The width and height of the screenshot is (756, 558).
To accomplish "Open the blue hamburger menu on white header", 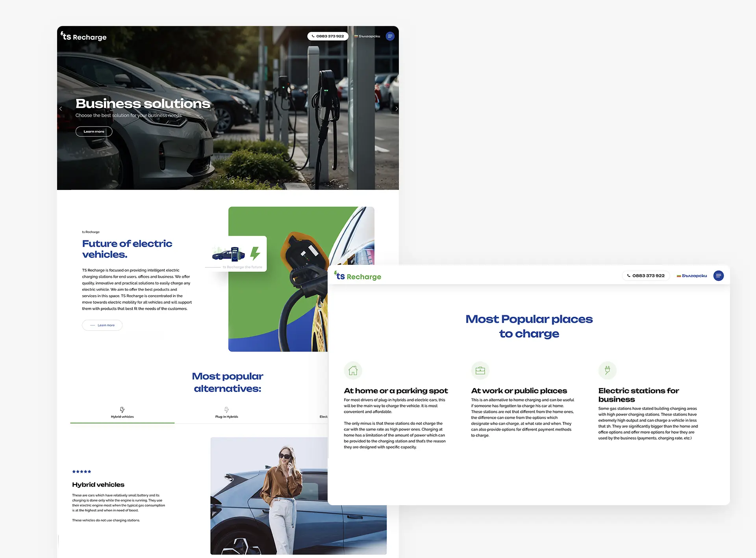I will coord(718,276).
